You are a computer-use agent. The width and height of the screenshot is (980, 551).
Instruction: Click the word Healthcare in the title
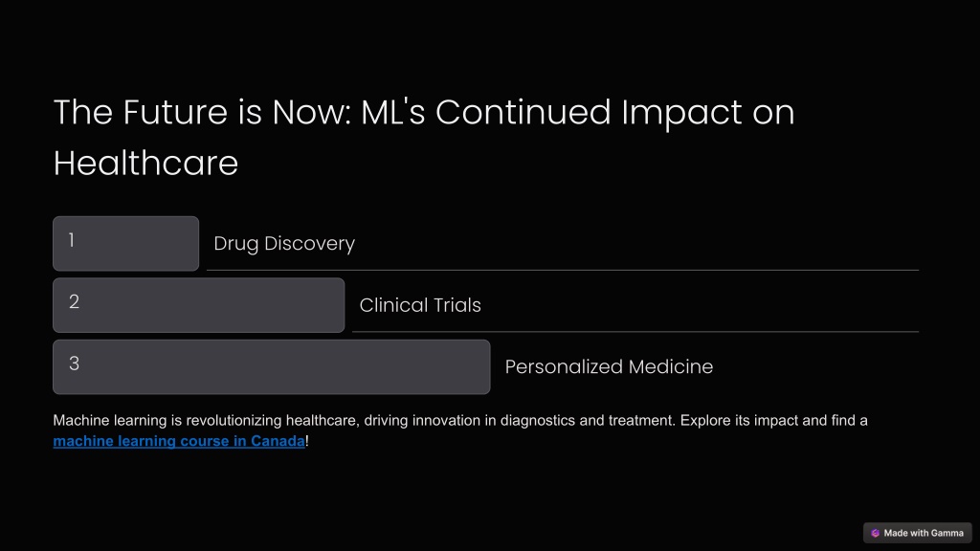pyautogui.click(x=145, y=164)
